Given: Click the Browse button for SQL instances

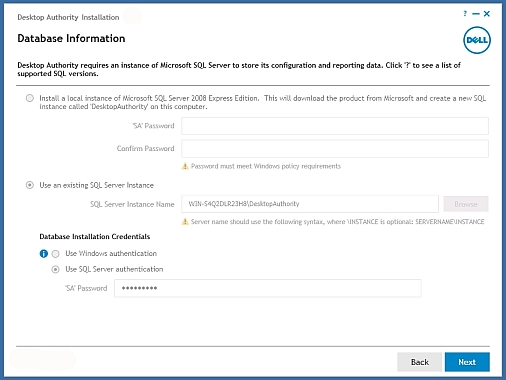Looking at the screenshot, I should click(x=466, y=204).
